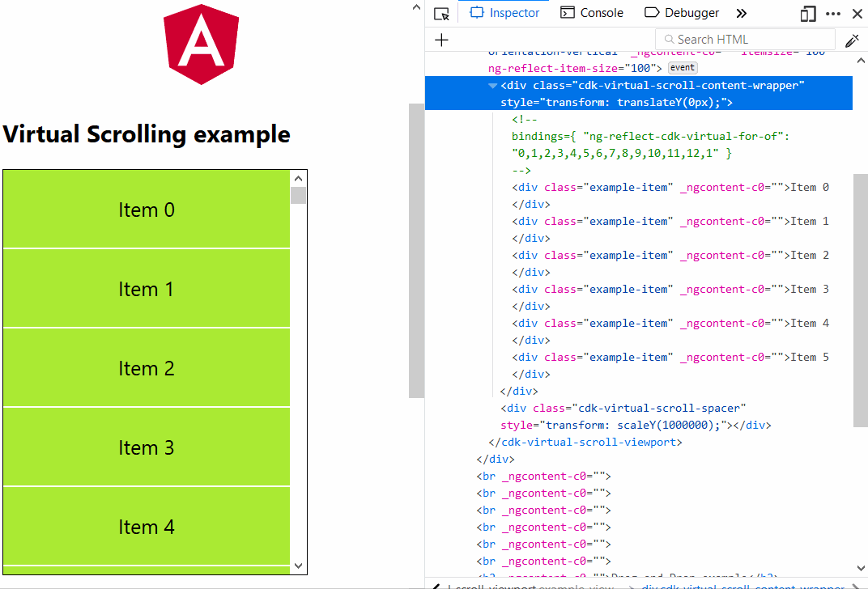The image size is (868, 589).
Task: Switch to the Console tab
Action: tap(592, 13)
